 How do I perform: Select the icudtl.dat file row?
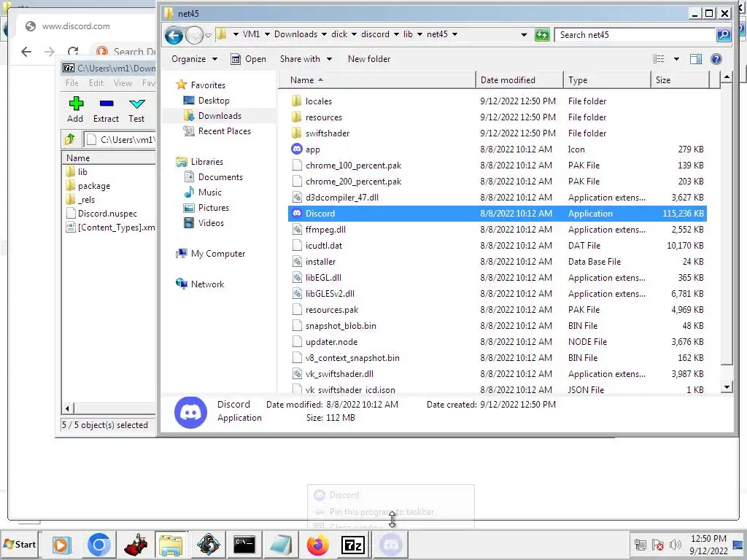tap(497, 246)
